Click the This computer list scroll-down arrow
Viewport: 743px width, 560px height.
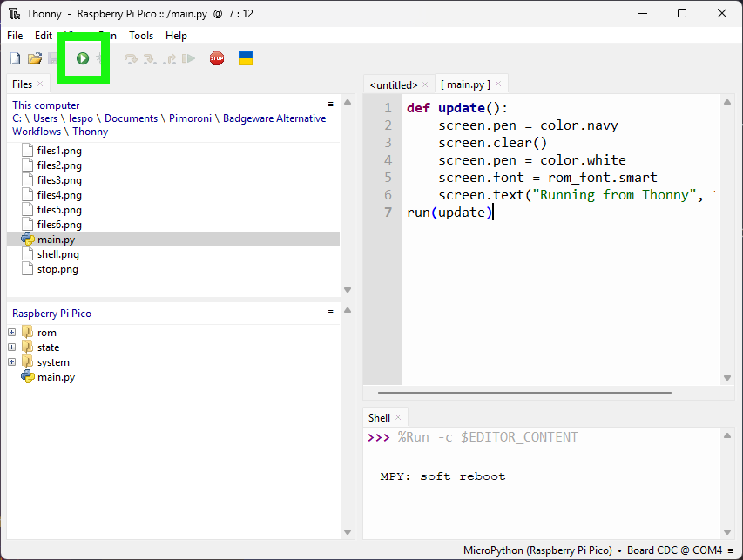click(348, 290)
